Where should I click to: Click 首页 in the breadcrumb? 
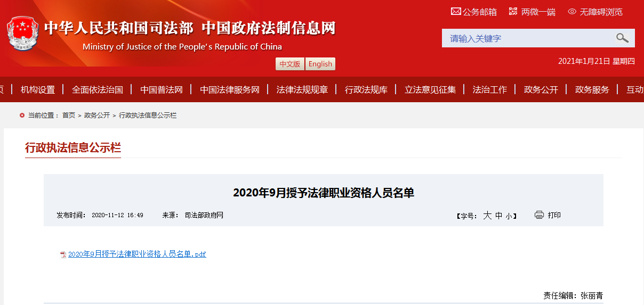coord(69,115)
